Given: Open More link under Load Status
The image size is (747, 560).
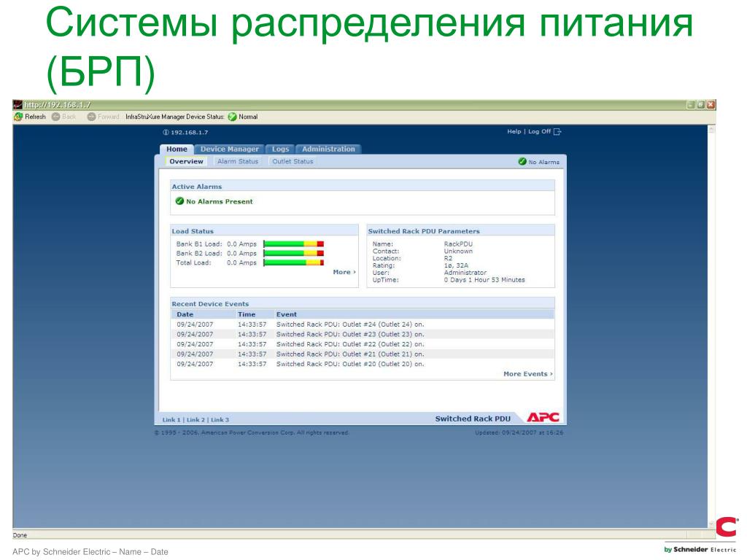Looking at the screenshot, I should coord(344,272).
